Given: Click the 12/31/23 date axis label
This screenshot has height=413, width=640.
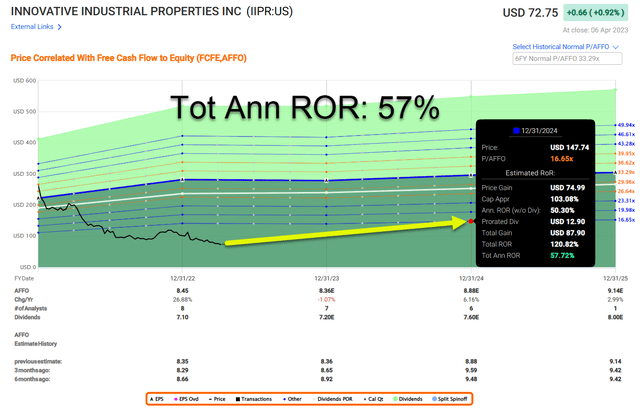Looking at the screenshot, I should (327, 278).
